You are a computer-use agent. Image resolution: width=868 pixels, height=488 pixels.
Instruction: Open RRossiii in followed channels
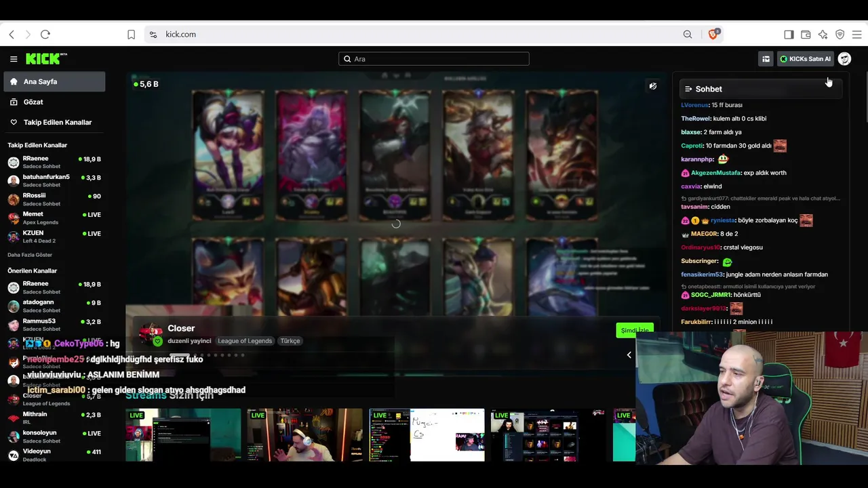pyautogui.click(x=54, y=199)
